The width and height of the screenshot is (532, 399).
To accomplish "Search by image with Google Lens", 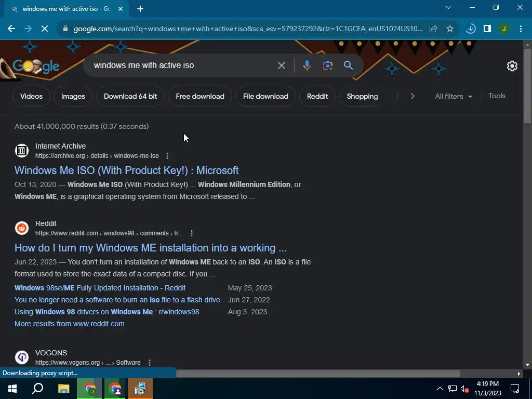I will 327,65.
